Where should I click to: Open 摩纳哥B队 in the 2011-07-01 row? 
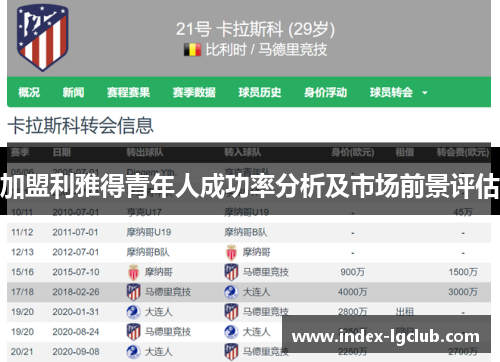click(246, 232)
